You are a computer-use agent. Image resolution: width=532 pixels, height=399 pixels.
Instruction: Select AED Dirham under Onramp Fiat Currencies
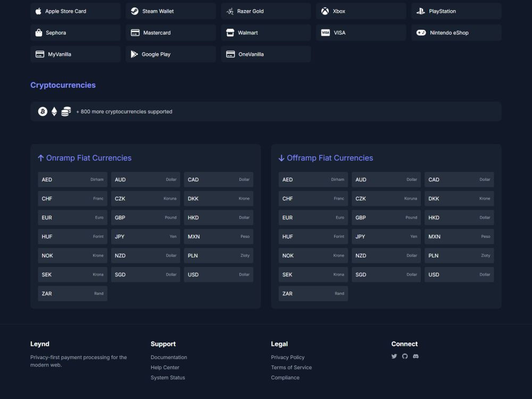(x=72, y=179)
